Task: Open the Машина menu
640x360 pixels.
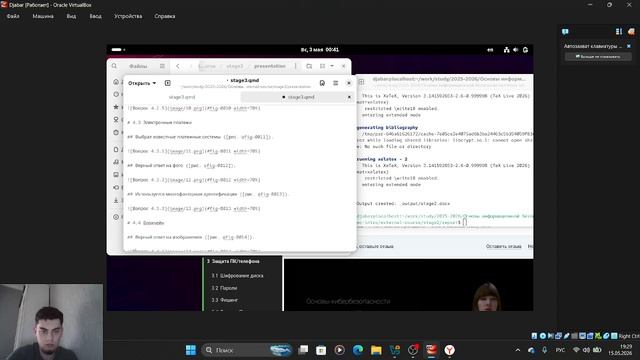Action: 43,16
